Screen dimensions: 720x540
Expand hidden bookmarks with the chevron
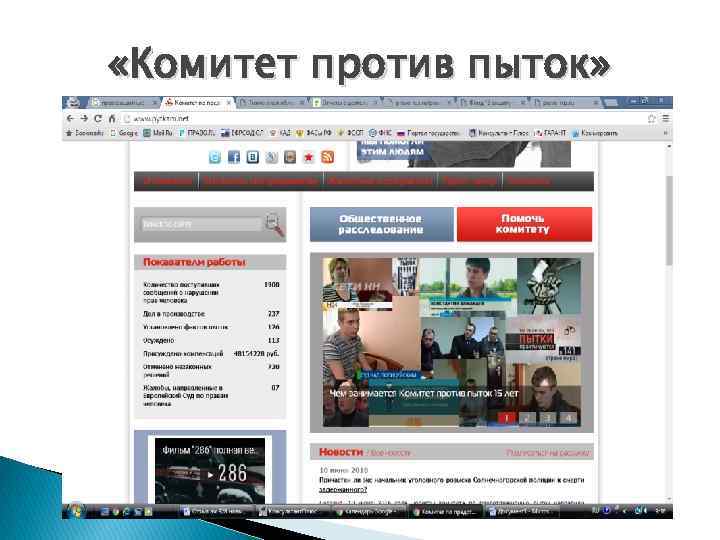[x=665, y=133]
